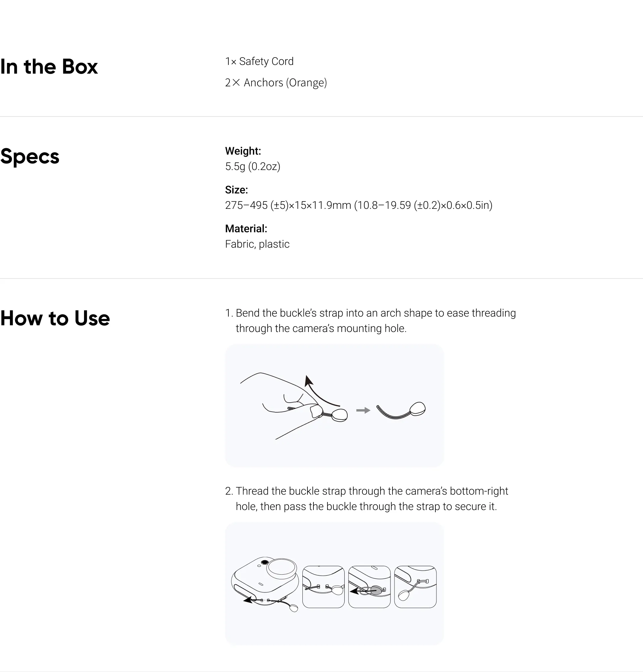Screen dimensions: 643x672
Task: Click the bent arch-shaped buckle strap drawing
Action: [401, 411]
